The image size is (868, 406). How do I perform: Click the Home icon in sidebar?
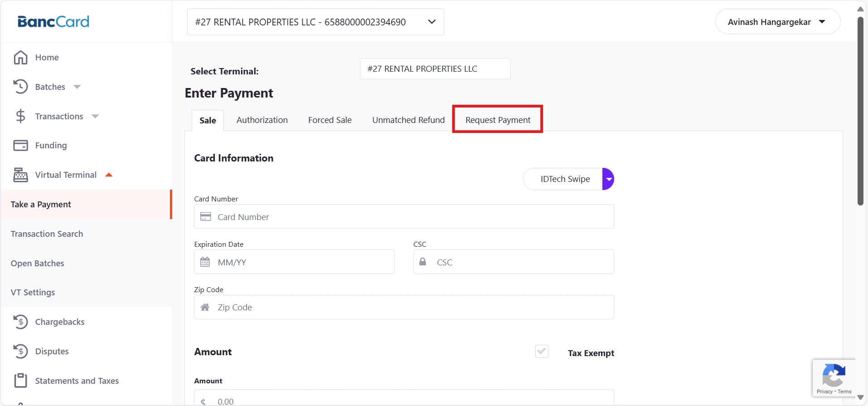coord(20,58)
